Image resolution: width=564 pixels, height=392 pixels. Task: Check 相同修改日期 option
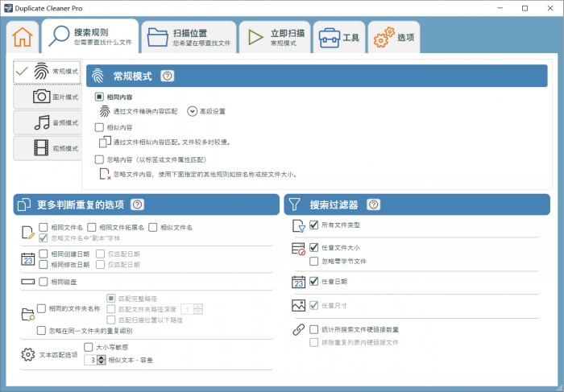click(44, 265)
